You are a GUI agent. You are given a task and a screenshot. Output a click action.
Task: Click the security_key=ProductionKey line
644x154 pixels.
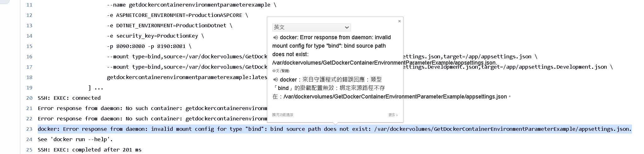[155, 36]
